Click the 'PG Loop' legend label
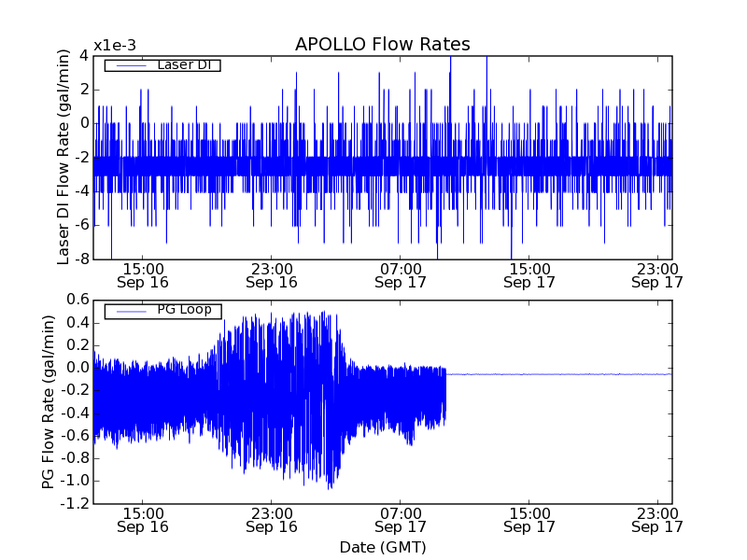Viewport: 747px width, 560px height. tap(184, 310)
